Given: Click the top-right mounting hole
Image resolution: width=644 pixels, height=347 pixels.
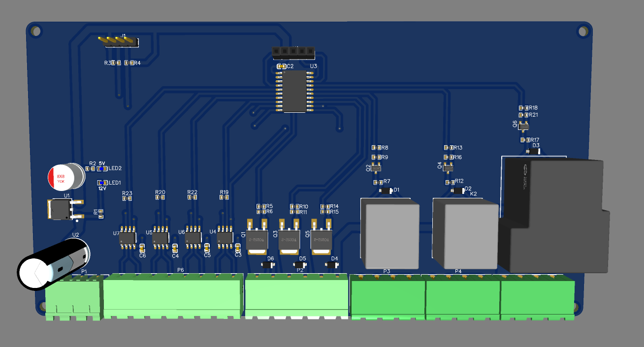Looking at the screenshot, I should 583,32.
